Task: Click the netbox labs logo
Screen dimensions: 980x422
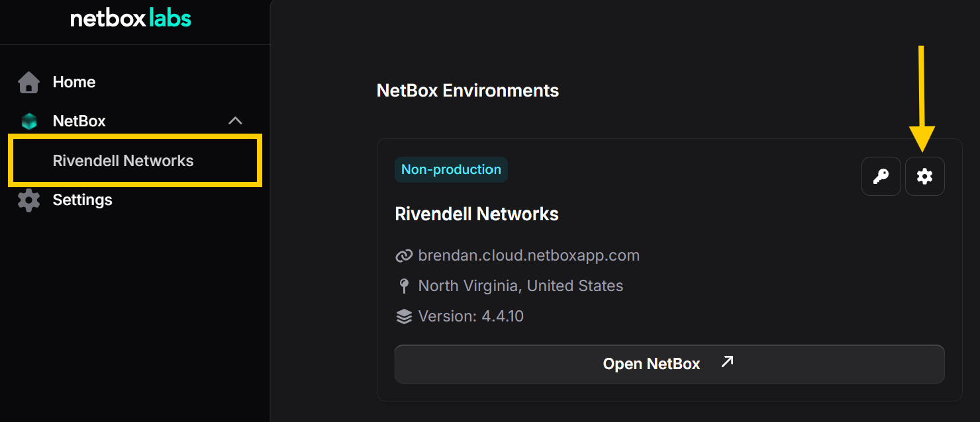Action: 130,19
